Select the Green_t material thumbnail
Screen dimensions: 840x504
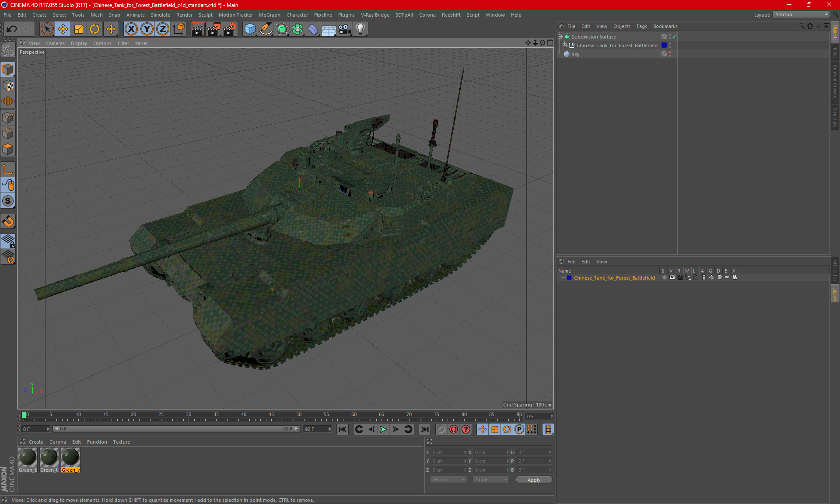pyautogui.click(x=49, y=460)
